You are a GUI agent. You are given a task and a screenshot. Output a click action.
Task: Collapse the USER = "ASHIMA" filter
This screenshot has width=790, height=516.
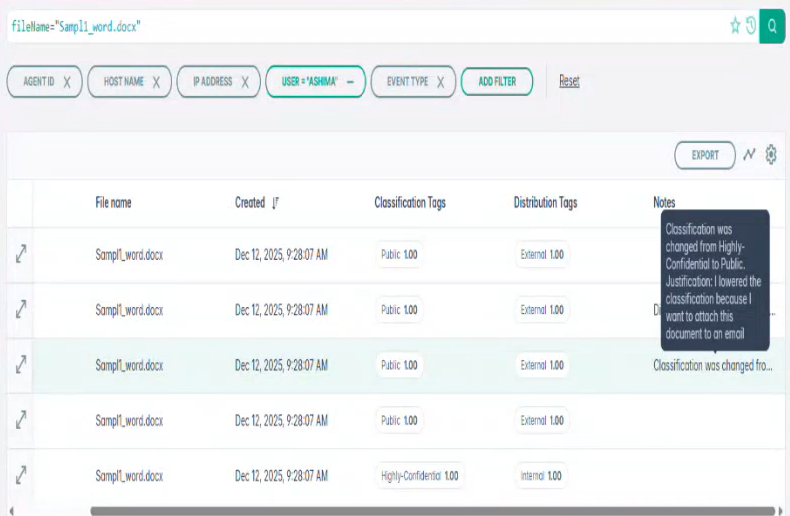tap(350, 82)
